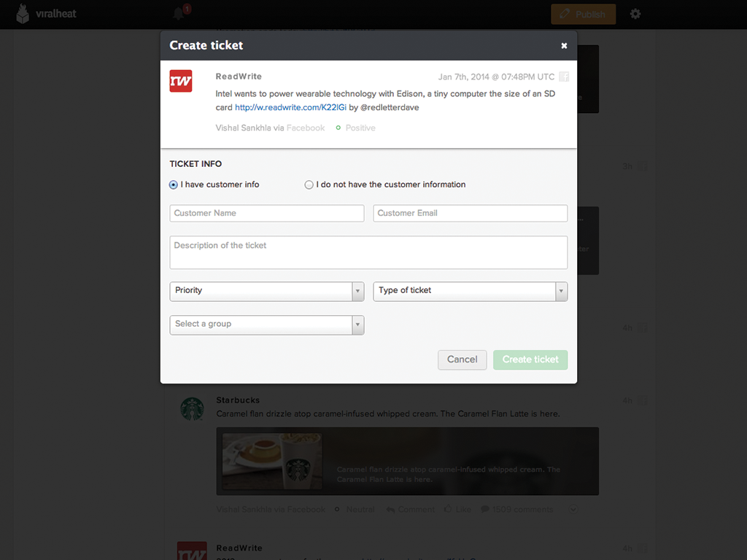Open the readwrite.com article link

[x=290, y=107]
